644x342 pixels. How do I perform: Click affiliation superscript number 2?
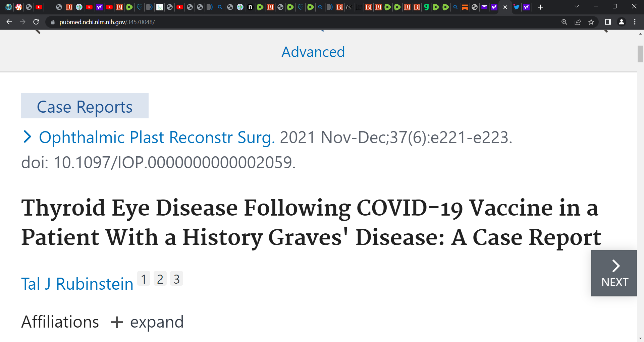160,279
